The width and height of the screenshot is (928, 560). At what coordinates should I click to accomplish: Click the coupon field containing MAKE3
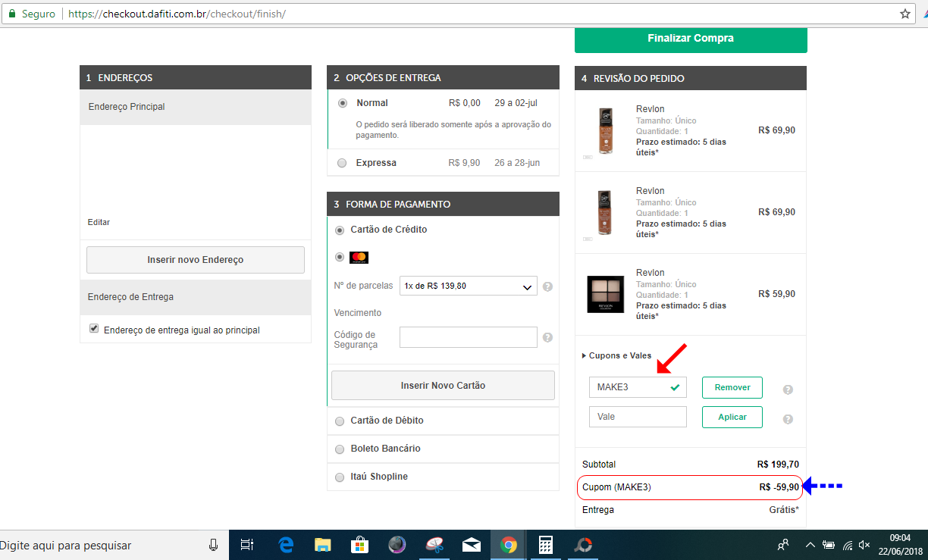coord(638,387)
